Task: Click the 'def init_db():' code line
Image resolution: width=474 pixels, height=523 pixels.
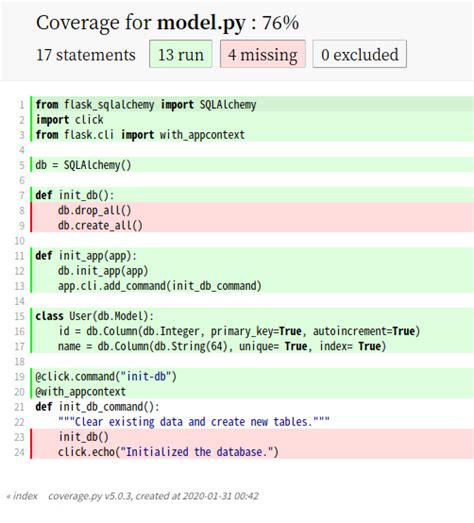Action: (252, 195)
